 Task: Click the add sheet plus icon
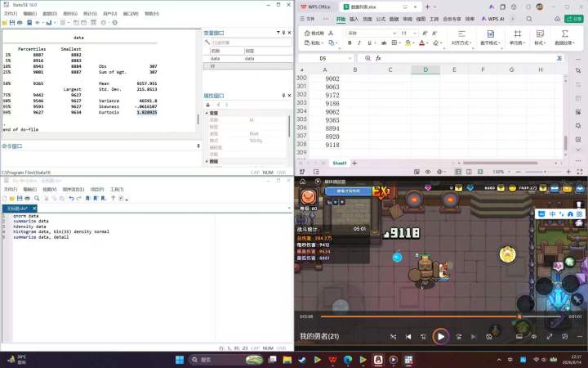[x=354, y=163]
